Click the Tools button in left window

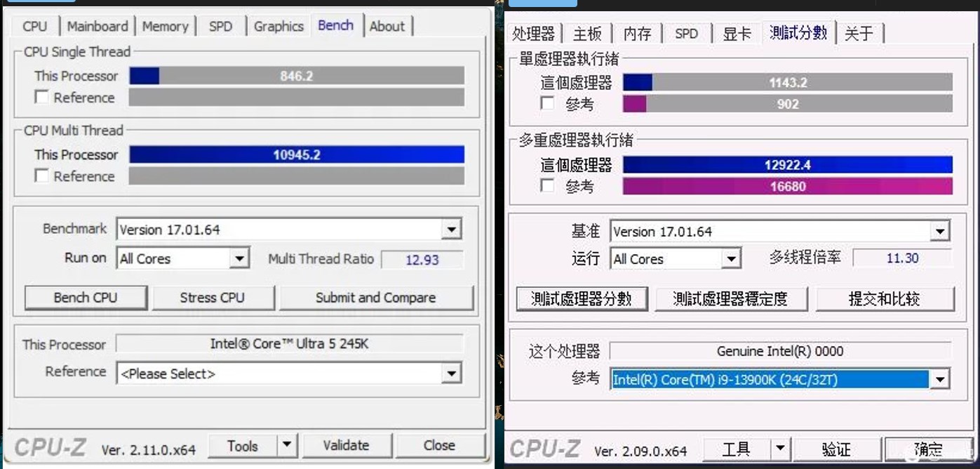pyautogui.click(x=243, y=445)
